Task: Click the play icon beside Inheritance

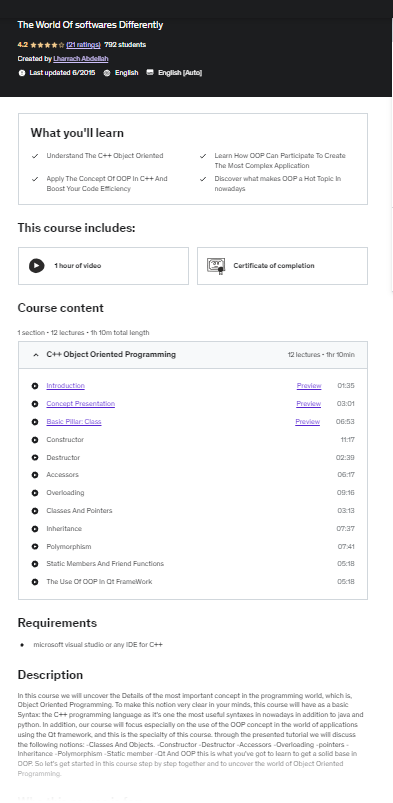Action: (35, 529)
